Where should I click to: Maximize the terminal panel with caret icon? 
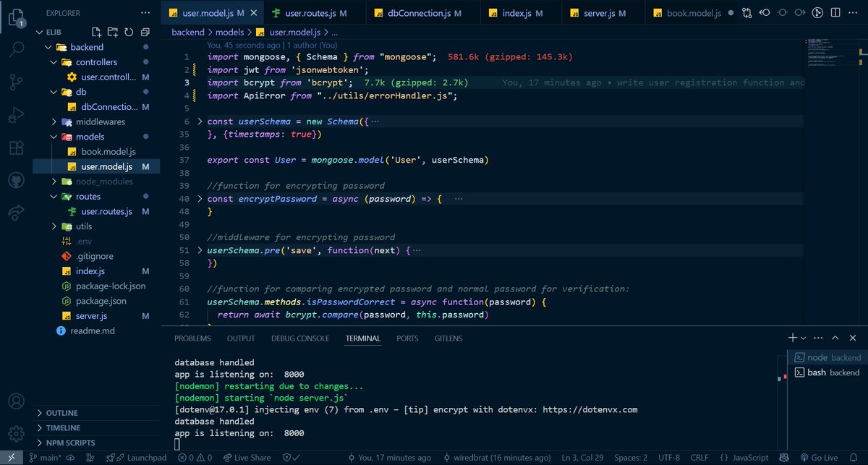836,338
